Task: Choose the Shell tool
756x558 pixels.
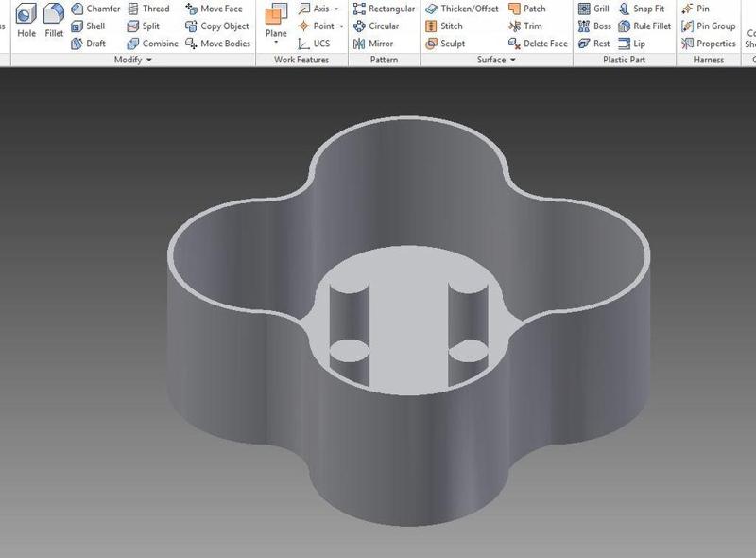Action: [x=88, y=26]
